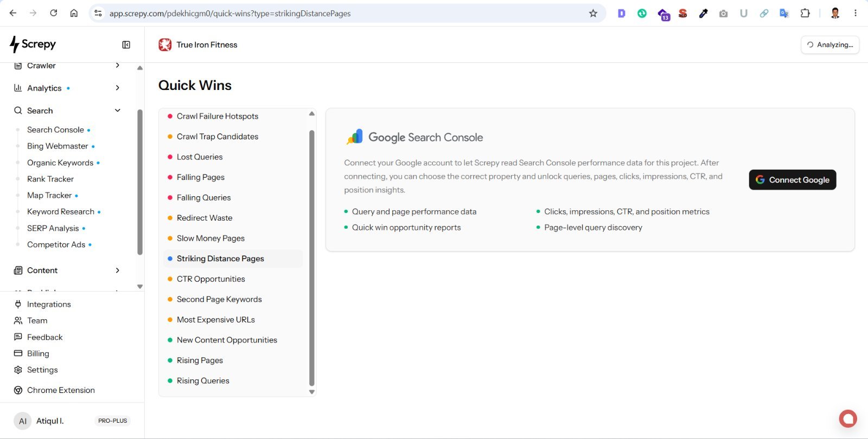The height and width of the screenshot is (439, 868).
Task: Open the browser extensions puzzle icon
Action: (x=805, y=13)
